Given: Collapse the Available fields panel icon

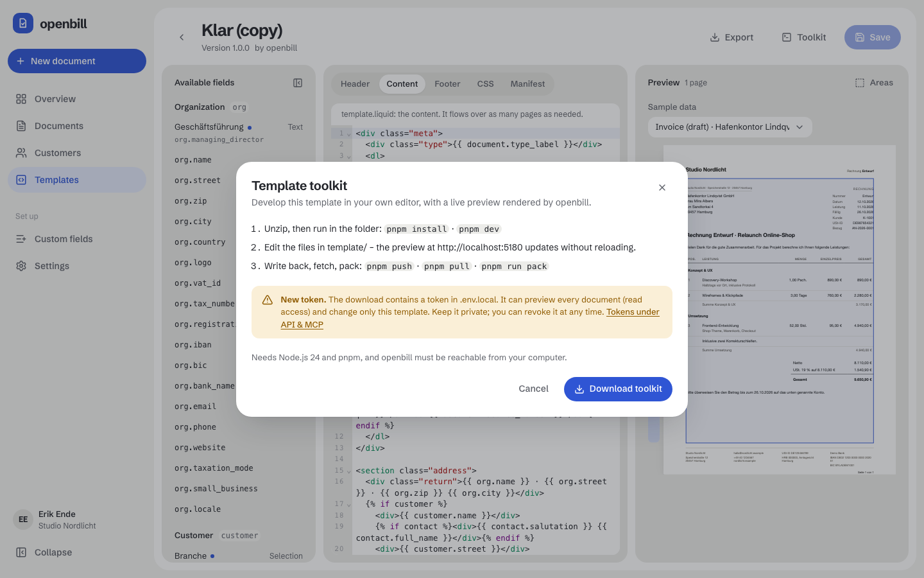Looking at the screenshot, I should click(x=298, y=83).
